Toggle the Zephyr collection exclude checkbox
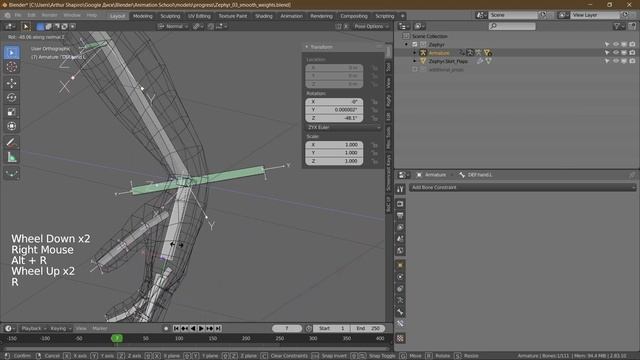The height and width of the screenshot is (360, 640). (415, 44)
